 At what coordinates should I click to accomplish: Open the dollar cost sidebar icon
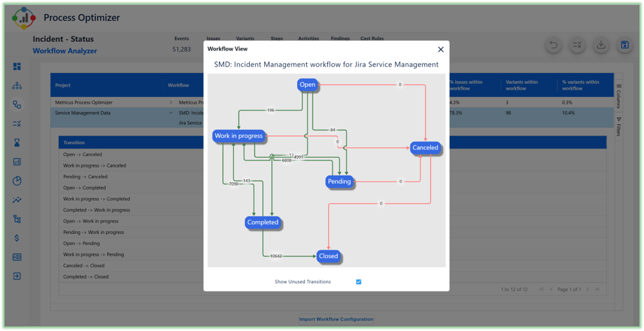[17, 238]
